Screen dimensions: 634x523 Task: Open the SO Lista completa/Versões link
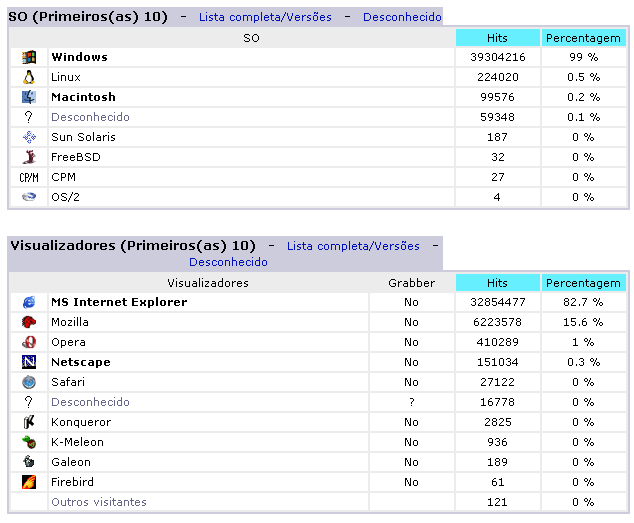(x=265, y=17)
